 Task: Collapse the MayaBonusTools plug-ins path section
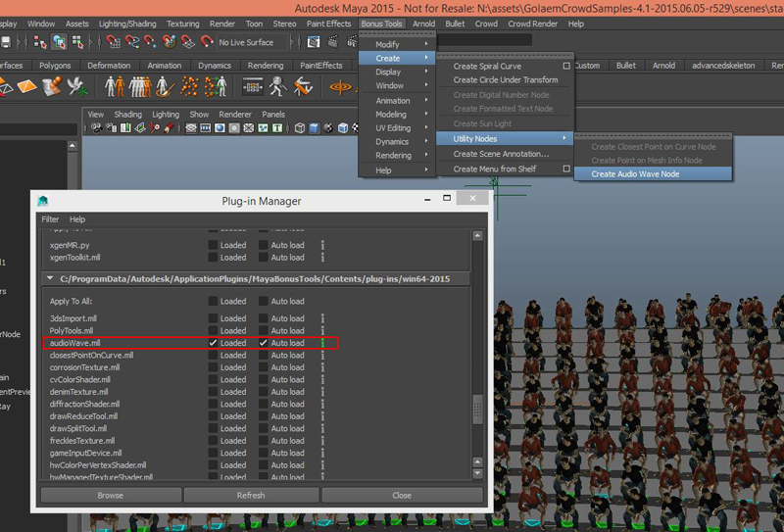(x=50, y=280)
